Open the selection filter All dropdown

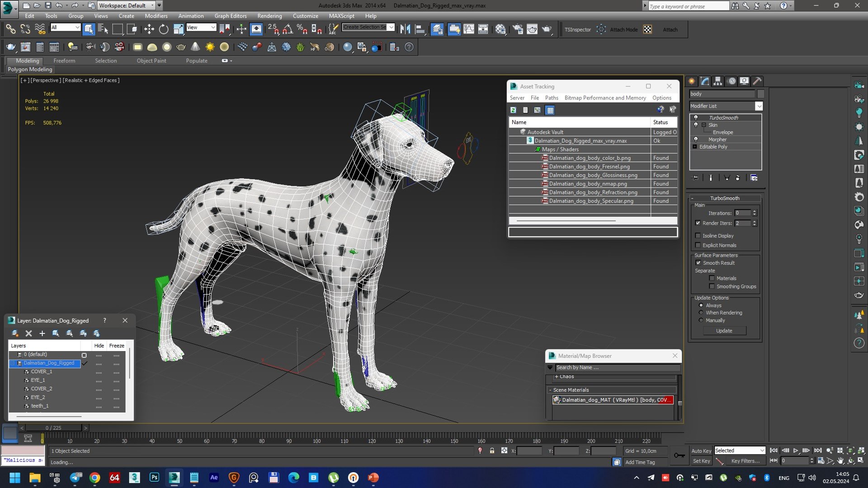[x=65, y=28]
